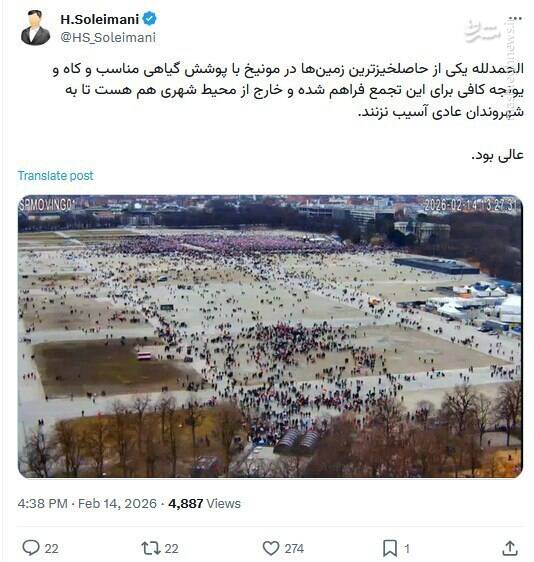Click the 4:38 PM Feb 14, 2026 timestamp
The image size is (534, 562).
coord(87,503)
